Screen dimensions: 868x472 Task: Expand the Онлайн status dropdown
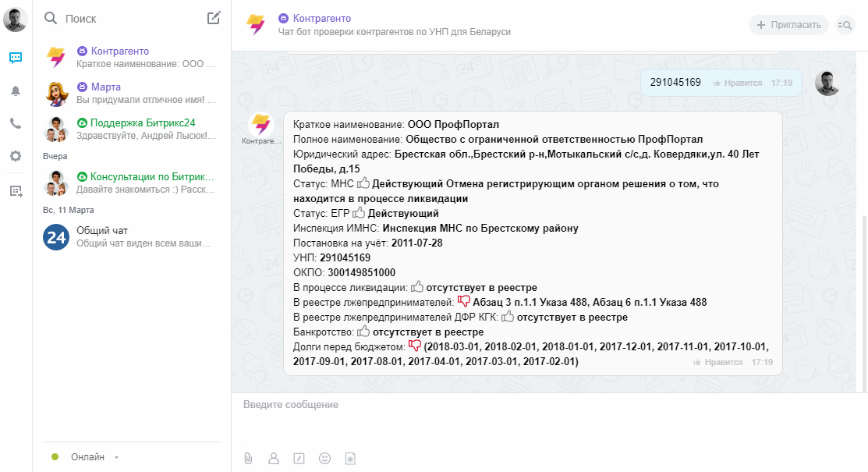(x=116, y=457)
